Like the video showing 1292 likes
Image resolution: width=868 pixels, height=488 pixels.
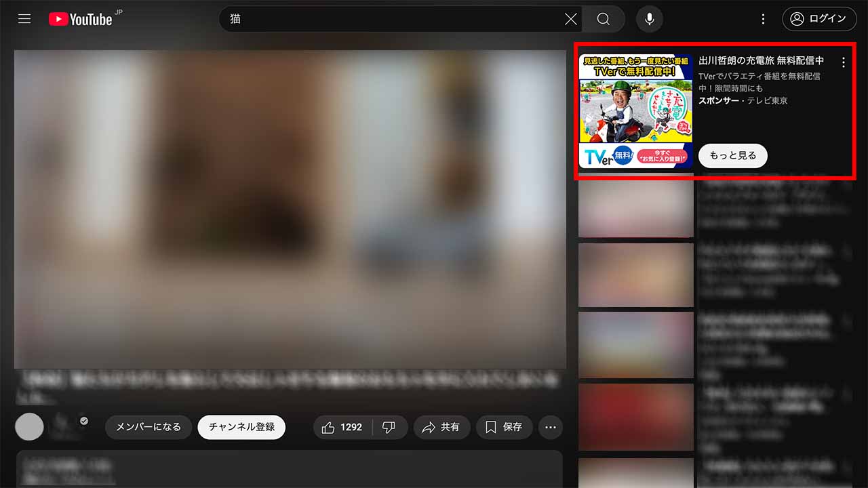point(342,427)
